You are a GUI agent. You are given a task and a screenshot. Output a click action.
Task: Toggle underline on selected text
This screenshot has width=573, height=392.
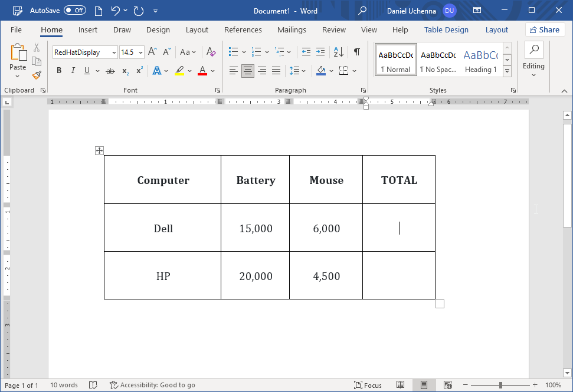click(86, 70)
